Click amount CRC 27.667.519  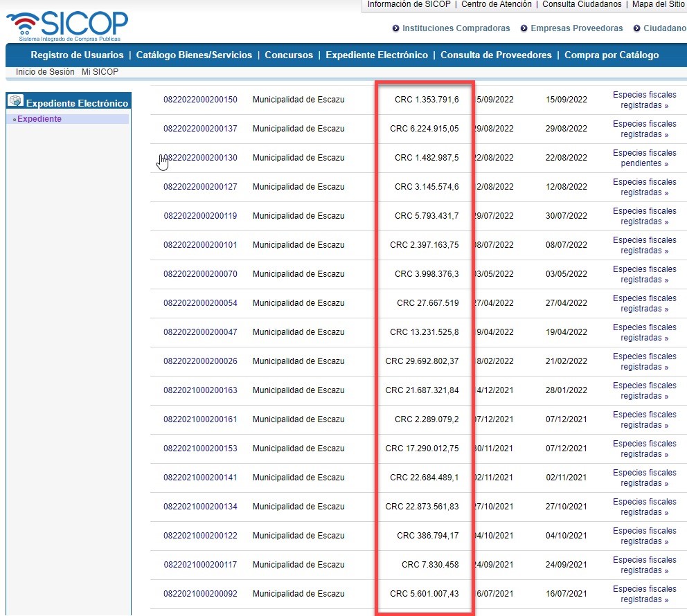click(428, 303)
